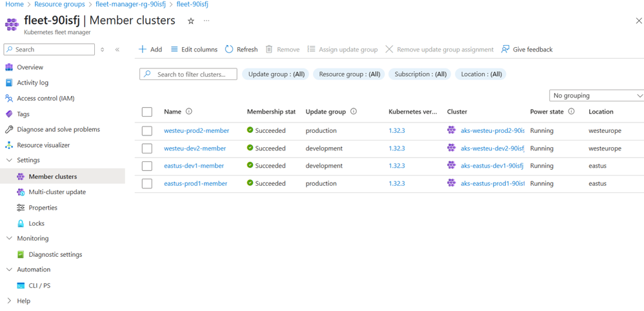
Task: Click the Refresh toolbar icon
Action: 229,49
